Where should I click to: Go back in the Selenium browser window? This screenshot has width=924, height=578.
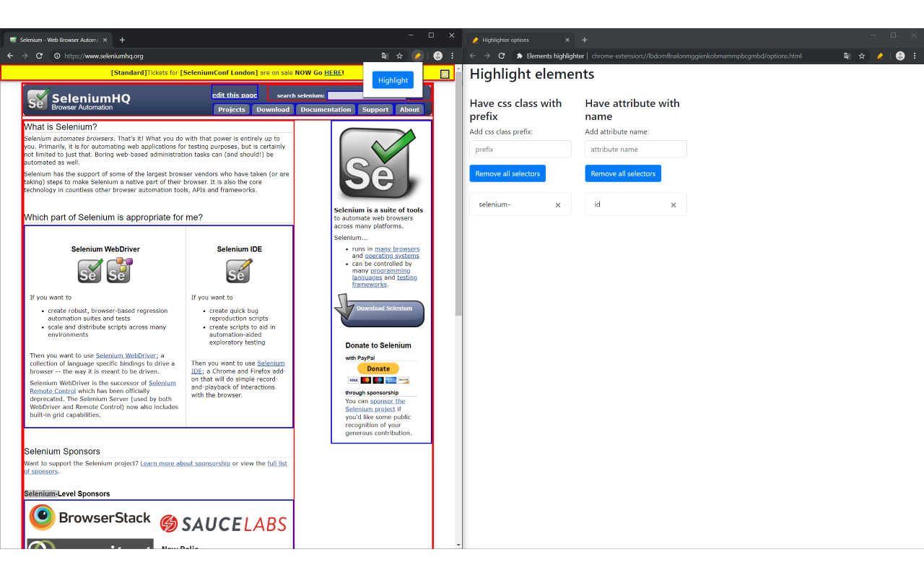coord(10,56)
